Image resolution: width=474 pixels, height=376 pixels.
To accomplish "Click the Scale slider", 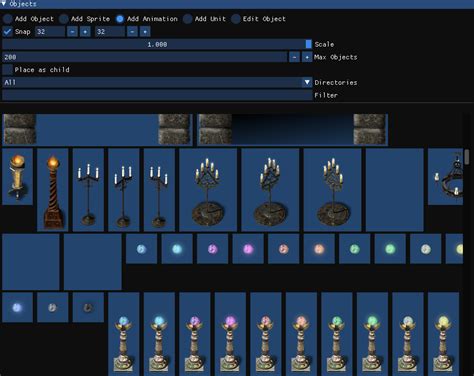I will 157,44.
